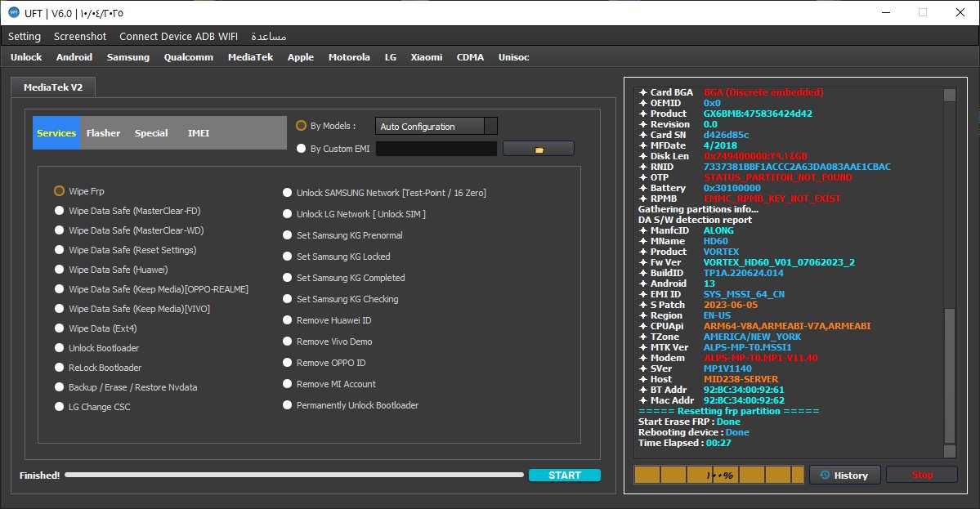
Task: Open the Unlock brand menu
Action: (x=26, y=57)
